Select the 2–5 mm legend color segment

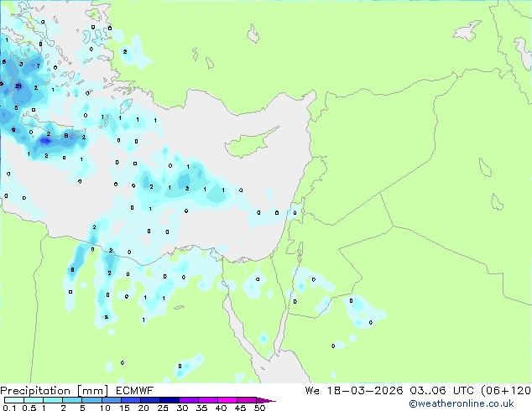(72, 400)
